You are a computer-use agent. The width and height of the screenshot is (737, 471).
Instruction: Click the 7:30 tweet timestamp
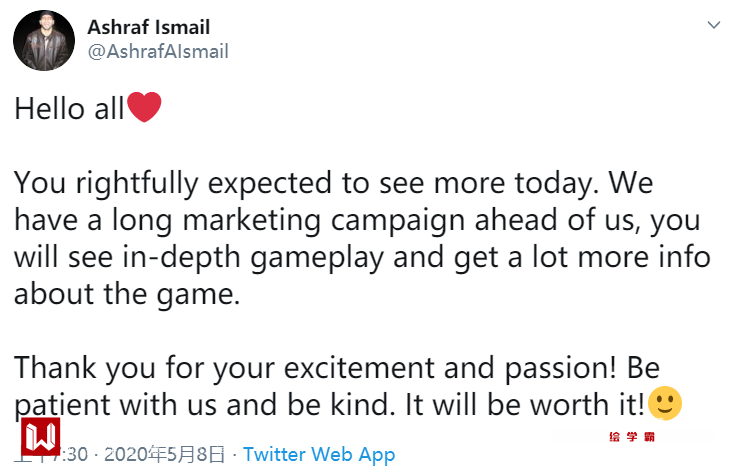coord(75,454)
